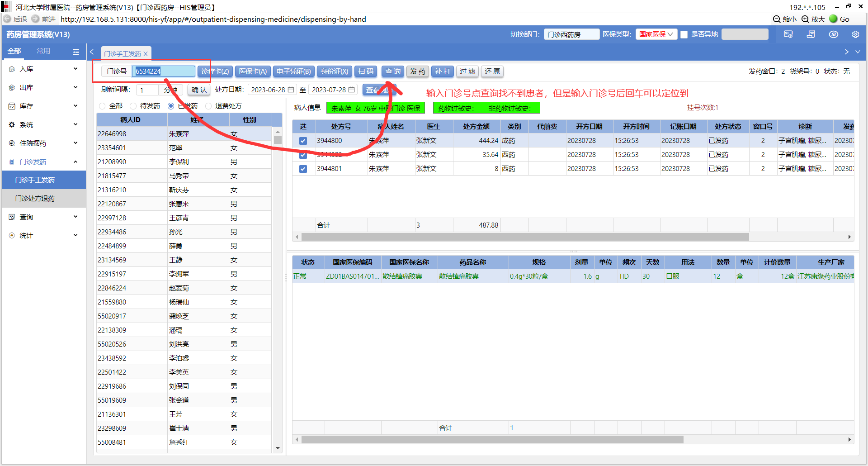The width and height of the screenshot is (868, 466).
Task: Click the zoom in (放大) magnifier icon
Action: tap(805, 19)
